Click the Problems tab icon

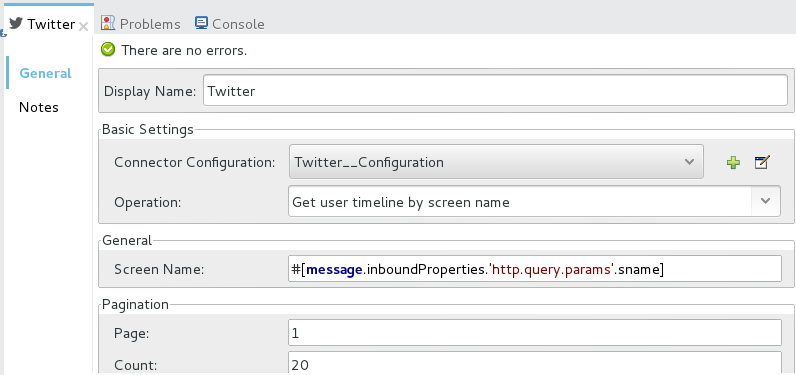[108, 23]
